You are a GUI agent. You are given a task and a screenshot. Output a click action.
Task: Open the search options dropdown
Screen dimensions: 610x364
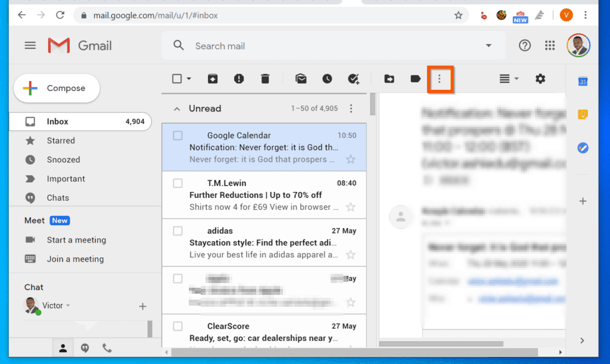pyautogui.click(x=488, y=46)
